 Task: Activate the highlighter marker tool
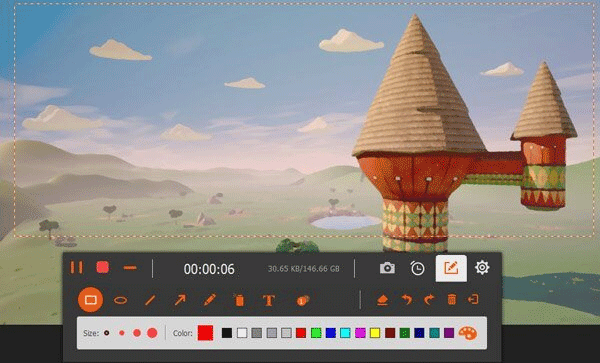tap(239, 300)
